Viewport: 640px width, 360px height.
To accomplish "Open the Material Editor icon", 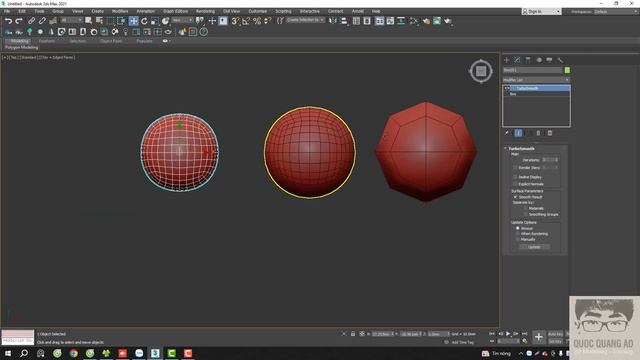I will click(413, 21).
